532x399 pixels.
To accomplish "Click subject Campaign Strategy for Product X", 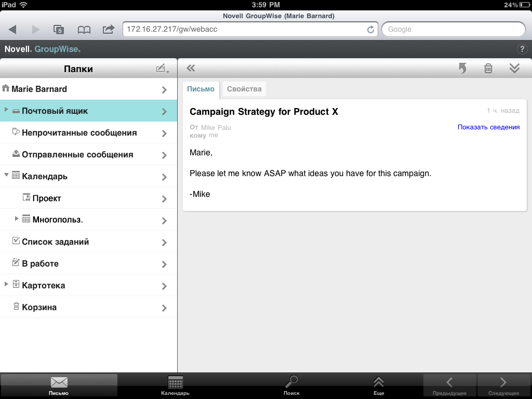I will click(263, 112).
